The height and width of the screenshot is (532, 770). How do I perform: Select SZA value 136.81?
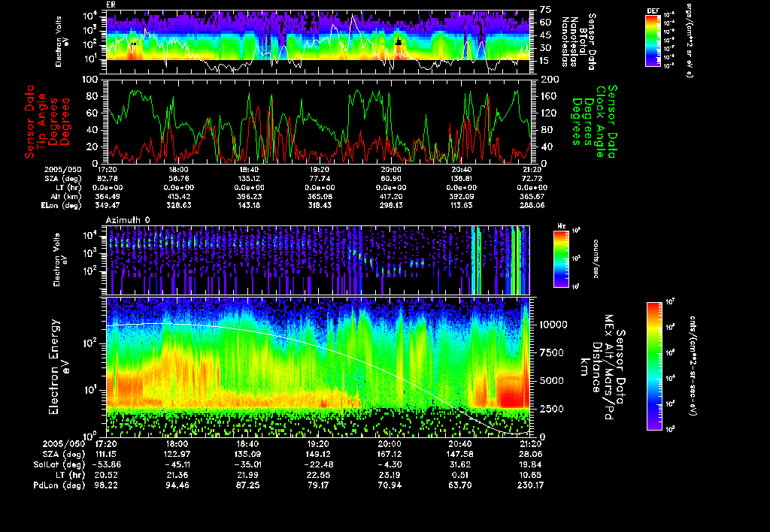[x=461, y=179]
